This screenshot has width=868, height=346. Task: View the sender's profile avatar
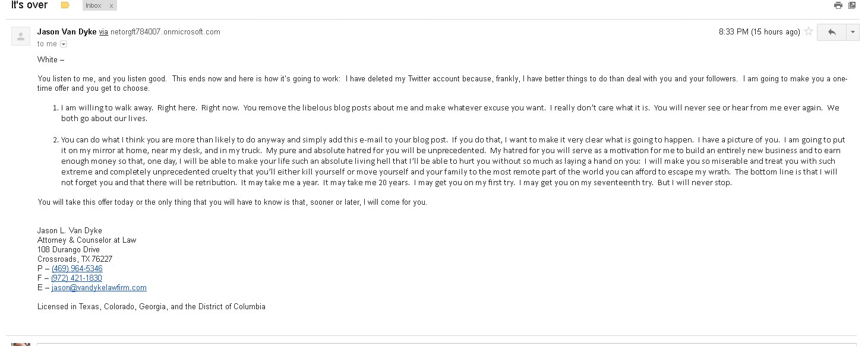[x=21, y=36]
